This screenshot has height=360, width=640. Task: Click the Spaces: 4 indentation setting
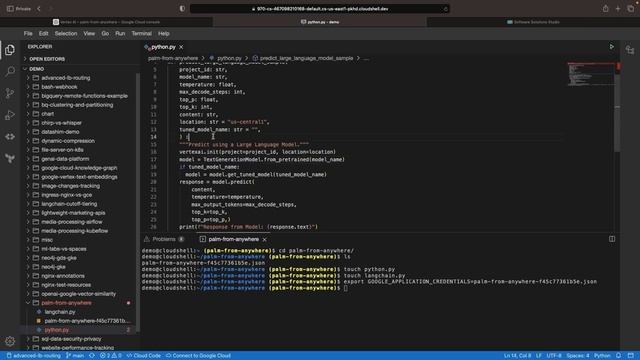(x=578, y=356)
